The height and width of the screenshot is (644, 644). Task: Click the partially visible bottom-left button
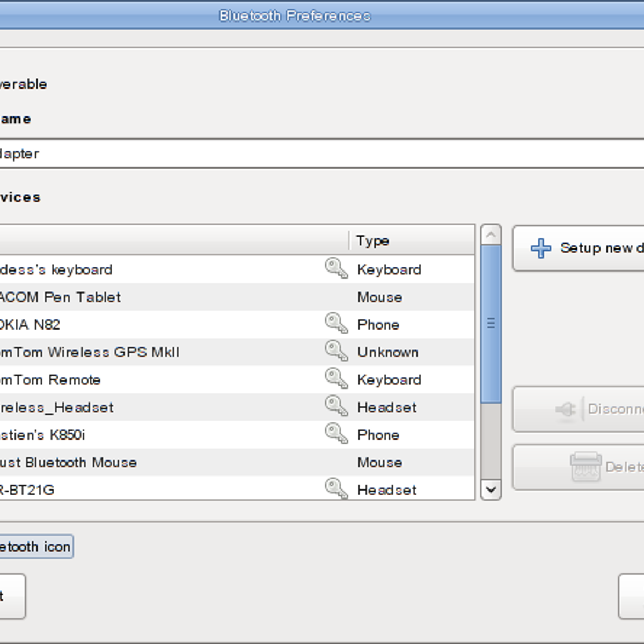click(x=12, y=596)
